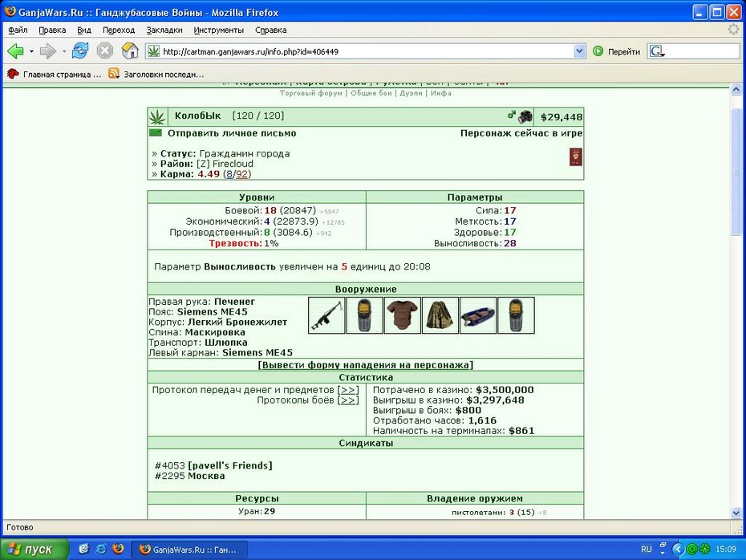746x560 pixels.
Task: Click the Легкий Бронежилет armor vest icon
Action: point(403,315)
